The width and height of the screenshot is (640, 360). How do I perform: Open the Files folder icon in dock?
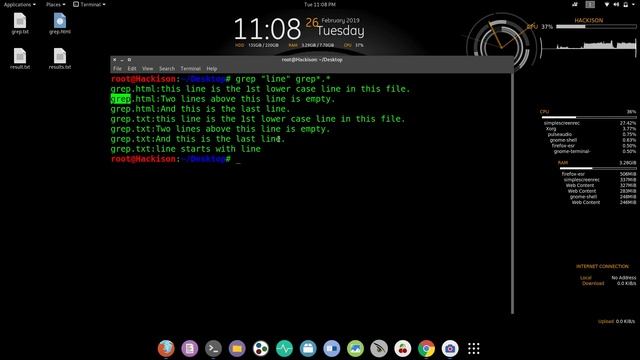click(237, 349)
